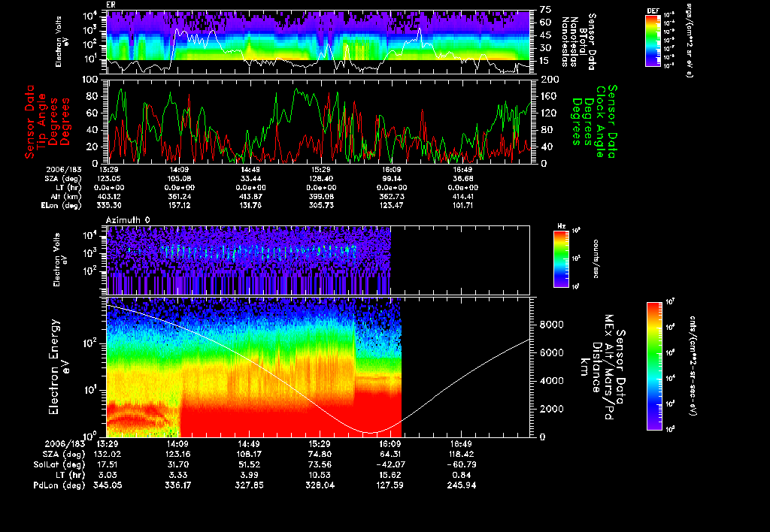Click the Azimuth 0 panel title
Screen dimensions: 770x532
[128, 220]
